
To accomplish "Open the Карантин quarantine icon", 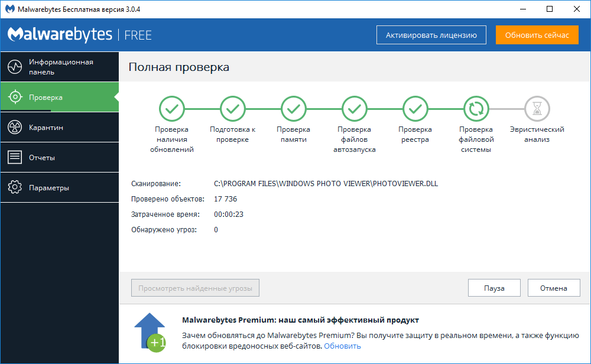I will click(17, 126).
